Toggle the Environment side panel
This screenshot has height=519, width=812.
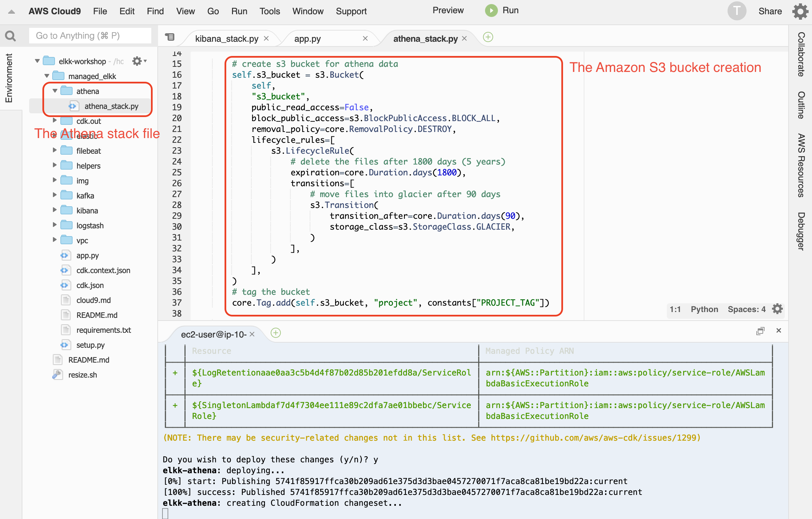tap(8, 78)
